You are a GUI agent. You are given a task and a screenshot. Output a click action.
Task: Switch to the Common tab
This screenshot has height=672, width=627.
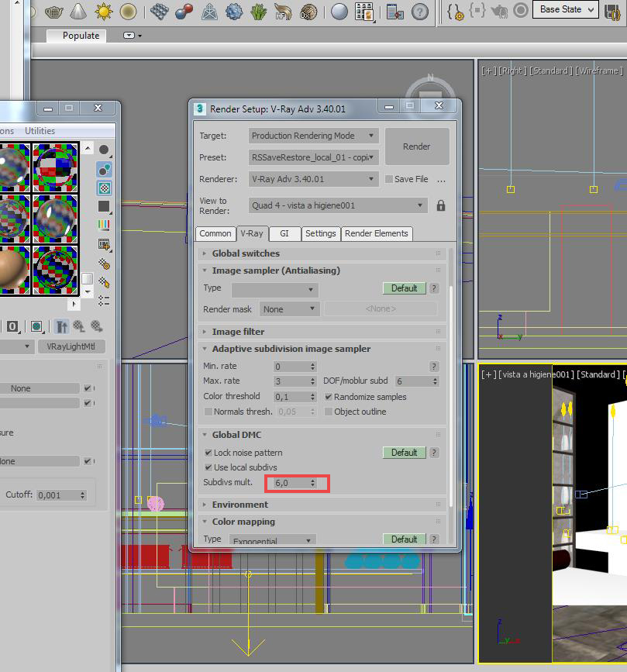tap(215, 233)
